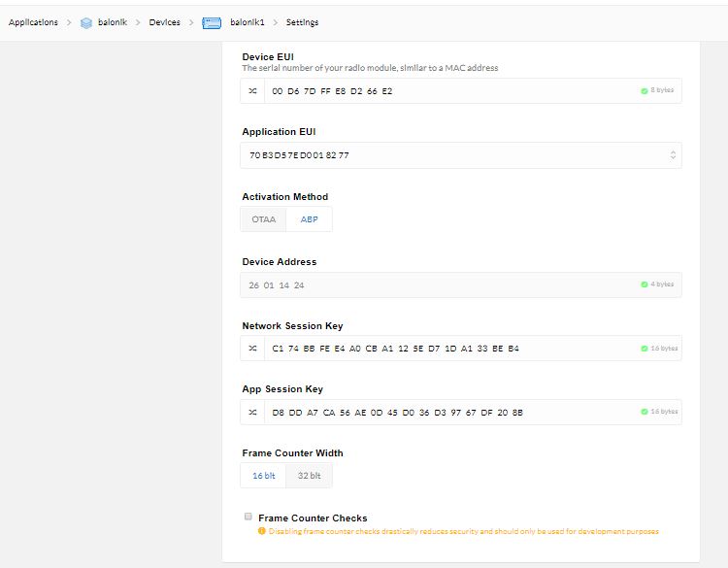Image resolution: width=728 pixels, height=568 pixels.
Task: Click the warning icon under Frame Counter Checks
Action: coord(261,531)
